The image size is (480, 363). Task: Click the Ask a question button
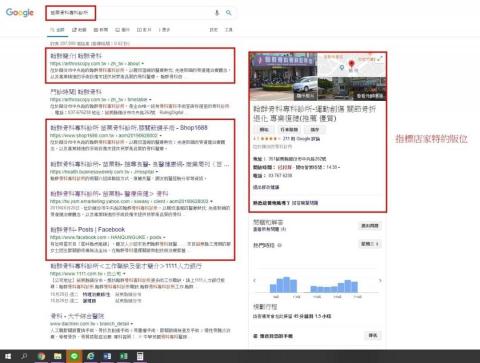(370, 226)
